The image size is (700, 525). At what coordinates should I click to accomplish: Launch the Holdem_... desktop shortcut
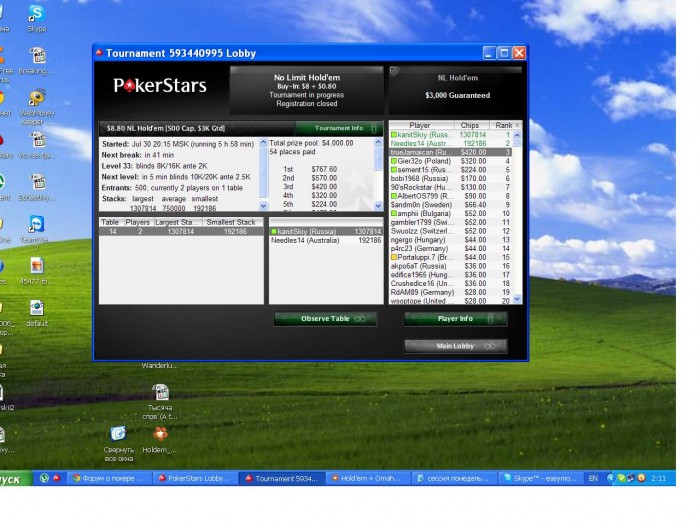(x=160, y=440)
